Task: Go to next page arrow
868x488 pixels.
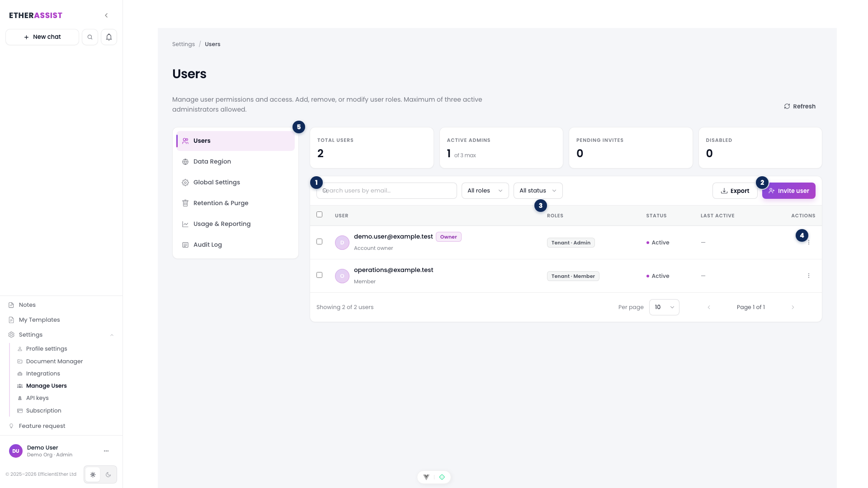Action: click(x=793, y=307)
